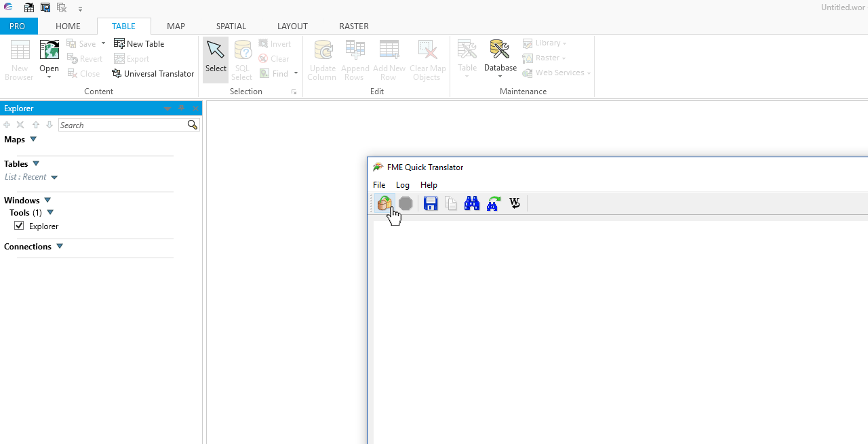Collapse the Tools (1) subsection
The height and width of the screenshot is (444, 868).
pos(50,212)
